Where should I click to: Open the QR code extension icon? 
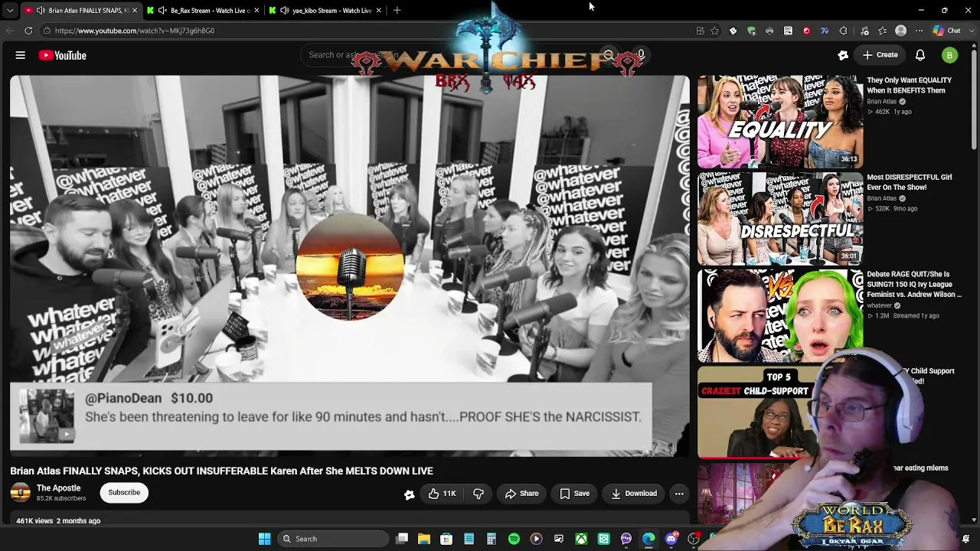pyautogui.click(x=788, y=31)
